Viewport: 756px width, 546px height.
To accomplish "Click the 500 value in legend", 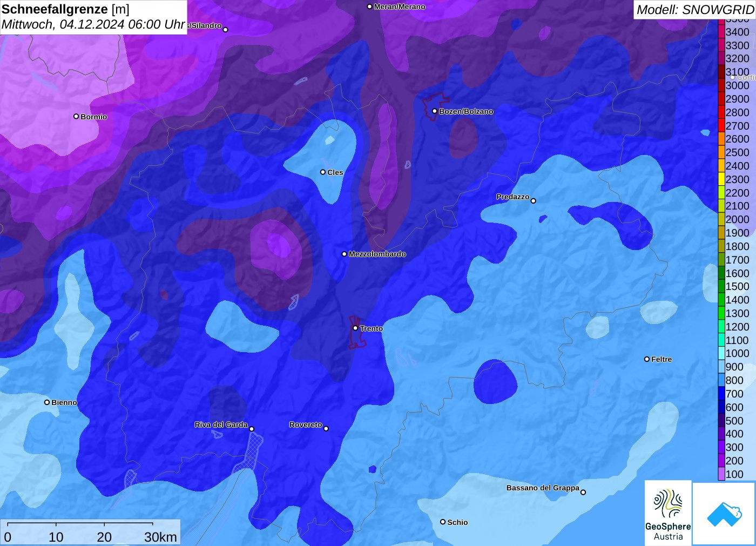I will point(734,421).
